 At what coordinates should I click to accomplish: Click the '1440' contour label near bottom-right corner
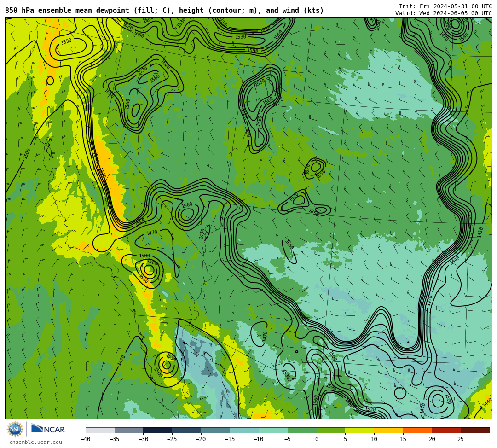tap(487, 403)
